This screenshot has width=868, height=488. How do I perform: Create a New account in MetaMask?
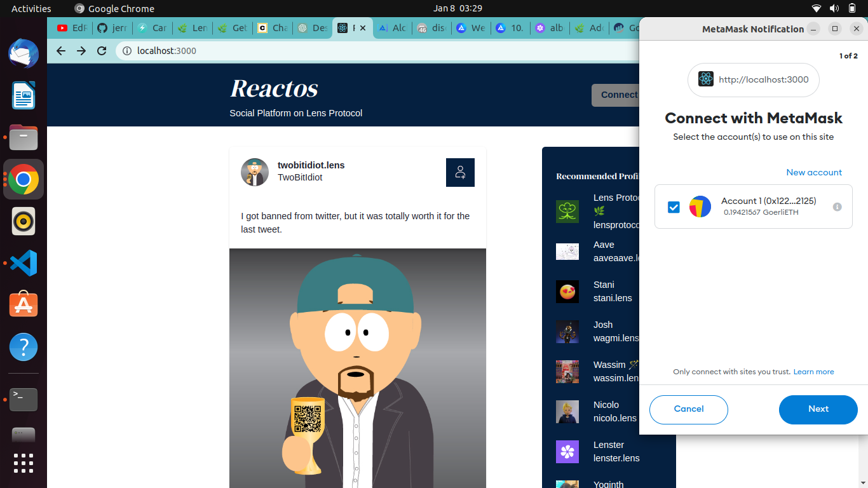coord(814,172)
